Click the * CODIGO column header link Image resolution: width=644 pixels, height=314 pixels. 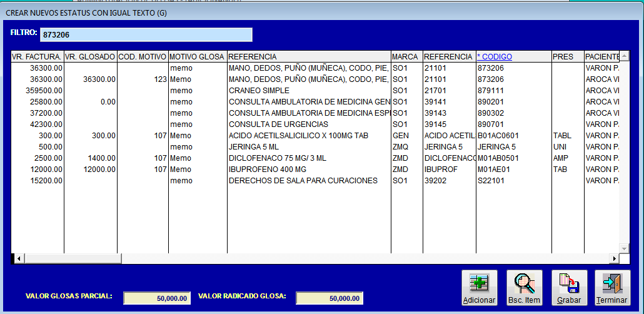coord(495,57)
